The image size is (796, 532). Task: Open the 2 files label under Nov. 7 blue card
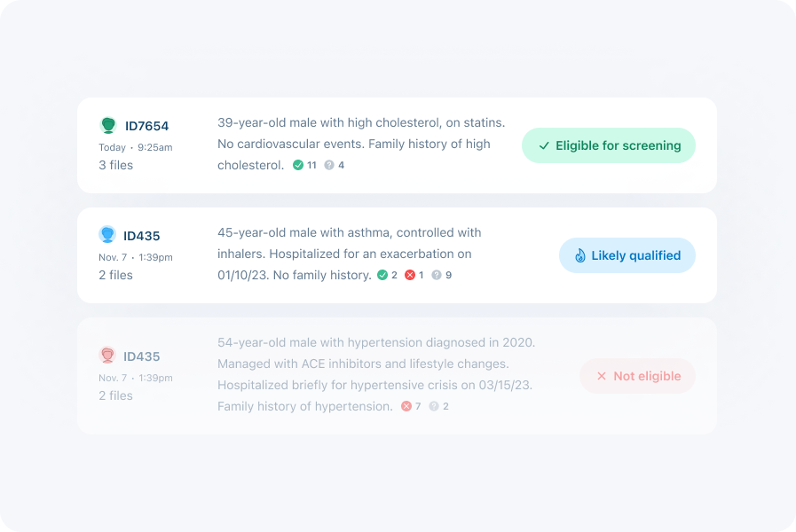[115, 276]
